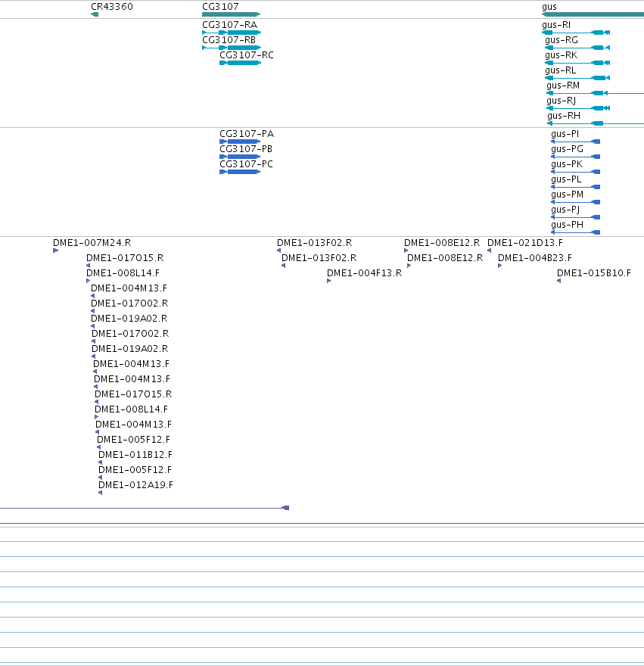Select the DME1-007M24.R feature label

[x=92, y=243]
